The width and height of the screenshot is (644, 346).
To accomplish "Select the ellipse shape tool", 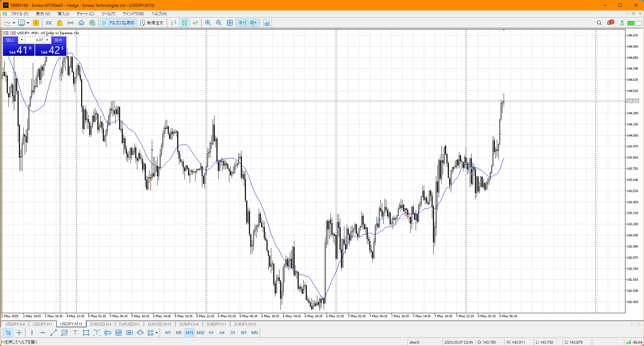I will click(140, 333).
